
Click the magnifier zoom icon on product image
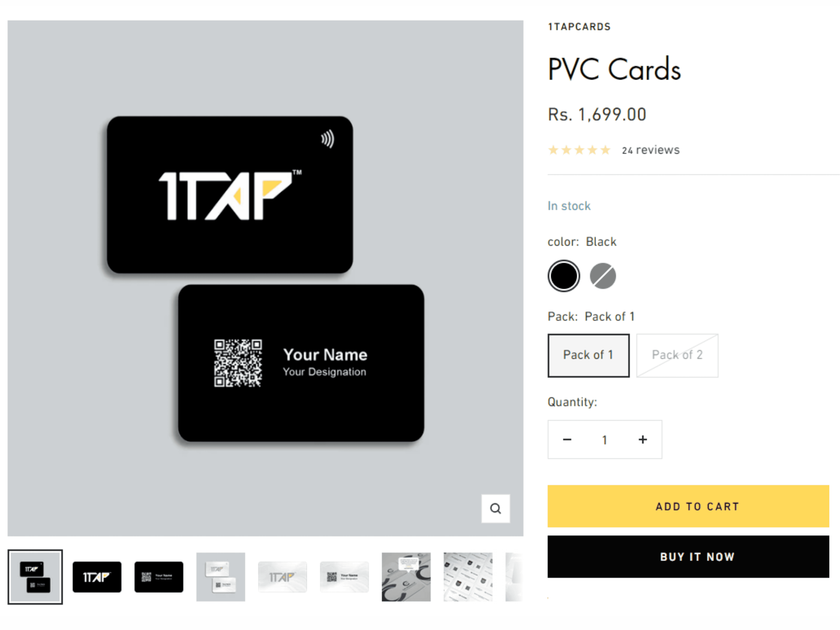495,509
